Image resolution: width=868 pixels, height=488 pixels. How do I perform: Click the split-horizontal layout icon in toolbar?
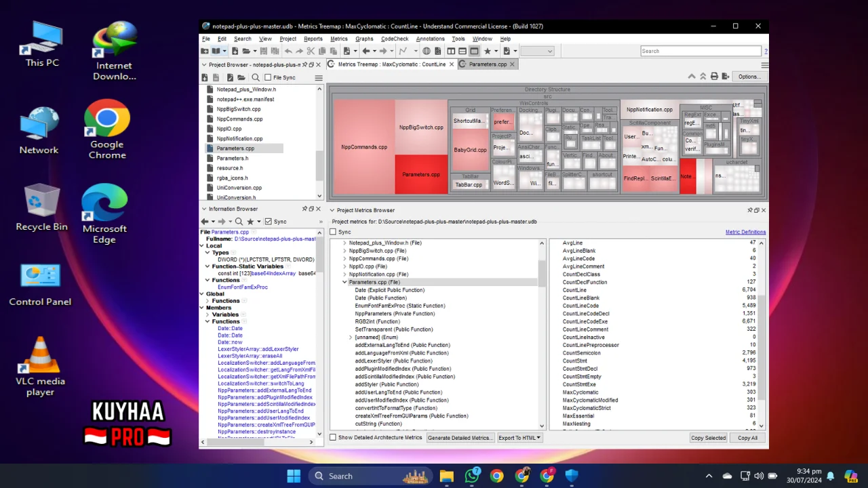462,51
